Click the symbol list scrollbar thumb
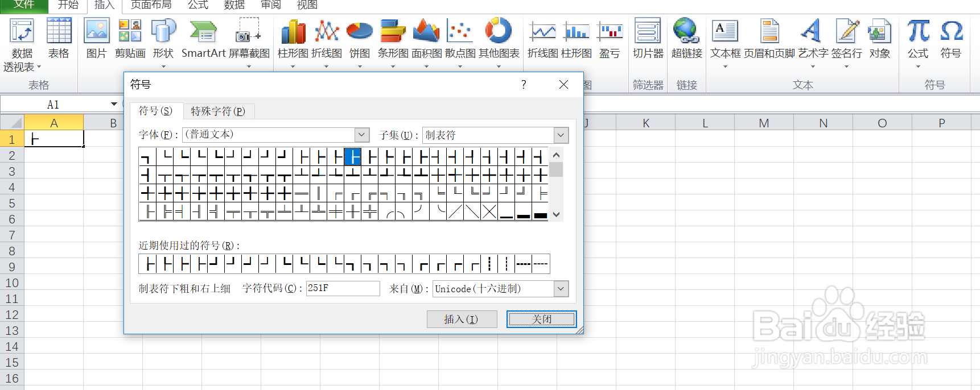980x390 pixels. 557,169
